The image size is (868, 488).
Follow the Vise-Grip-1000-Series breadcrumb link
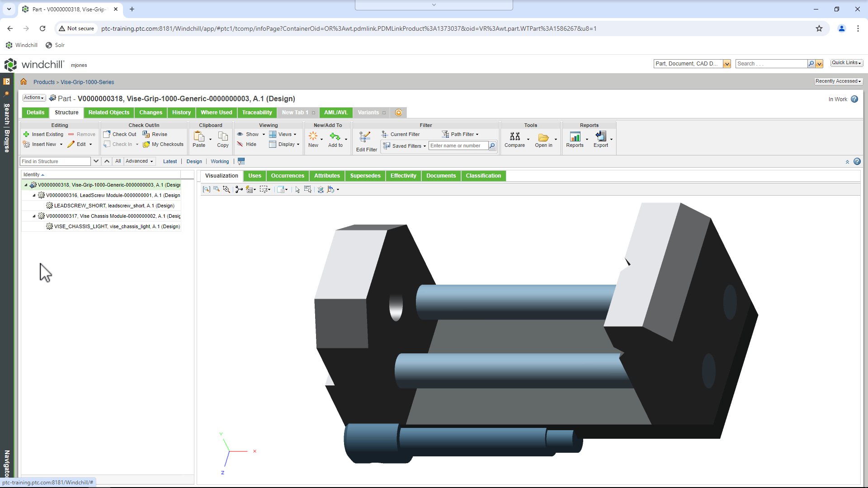coord(87,82)
